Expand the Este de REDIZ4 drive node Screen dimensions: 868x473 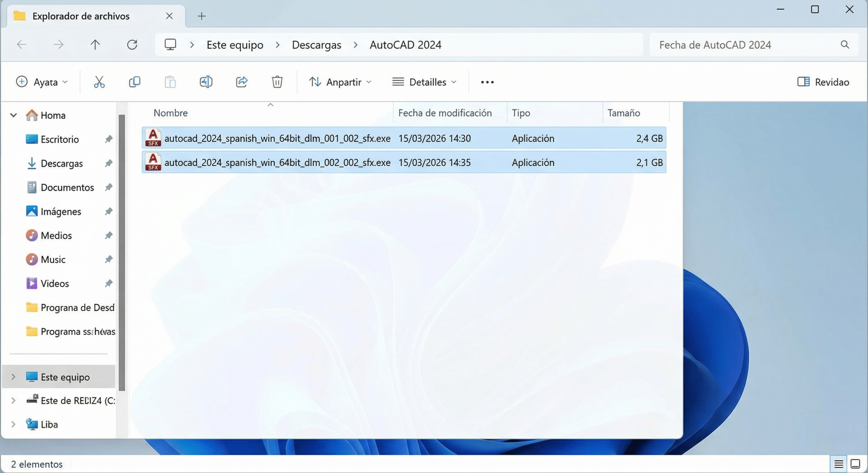point(13,400)
